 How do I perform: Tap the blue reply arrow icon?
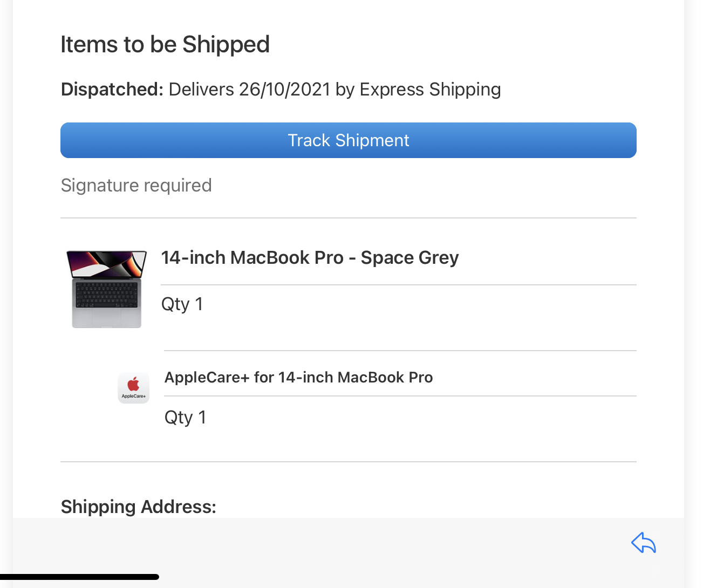tap(644, 543)
